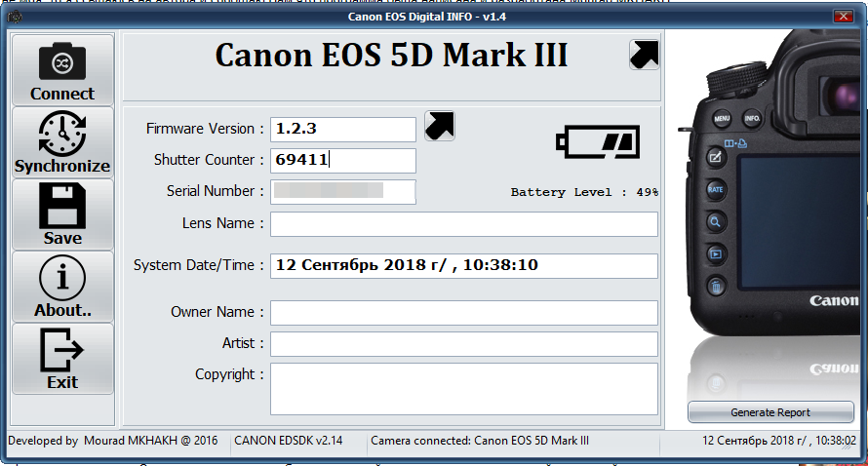Close the Canon EOS Digital INFO window
868x466 pixels.
(844, 17)
